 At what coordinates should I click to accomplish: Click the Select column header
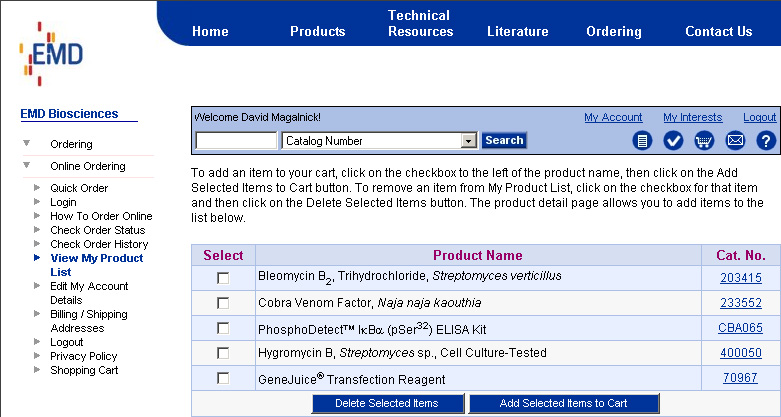[223, 255]
